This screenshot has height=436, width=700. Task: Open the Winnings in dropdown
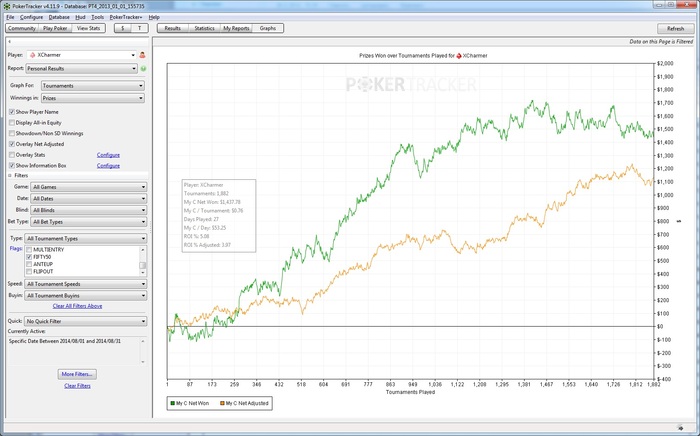coord(93,98)
